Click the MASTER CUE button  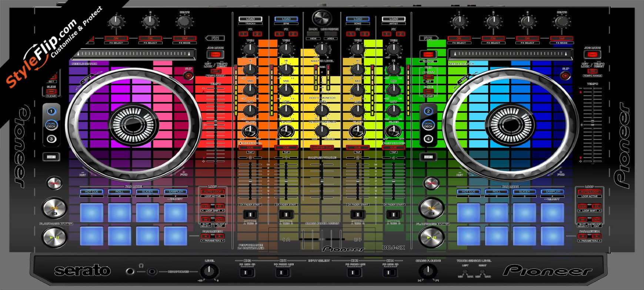point(322,148)
